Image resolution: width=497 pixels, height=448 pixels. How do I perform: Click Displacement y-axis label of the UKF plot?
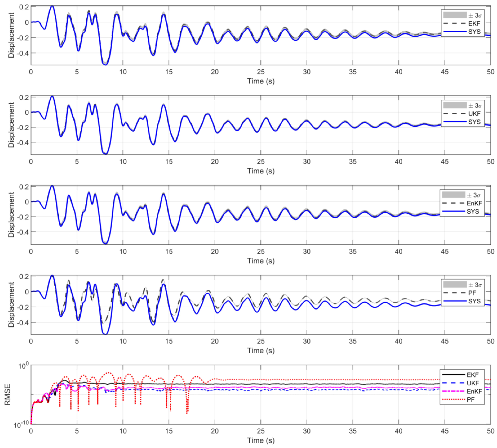click(11, 125)
